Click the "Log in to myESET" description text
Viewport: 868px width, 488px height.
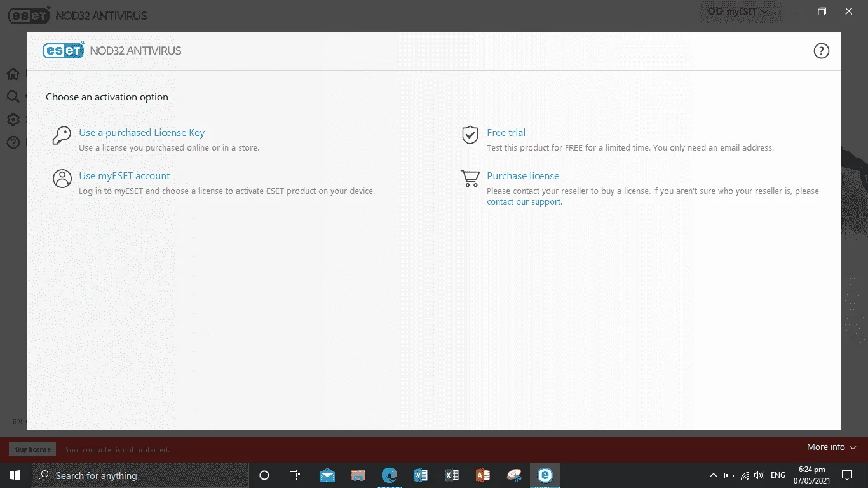227,191
